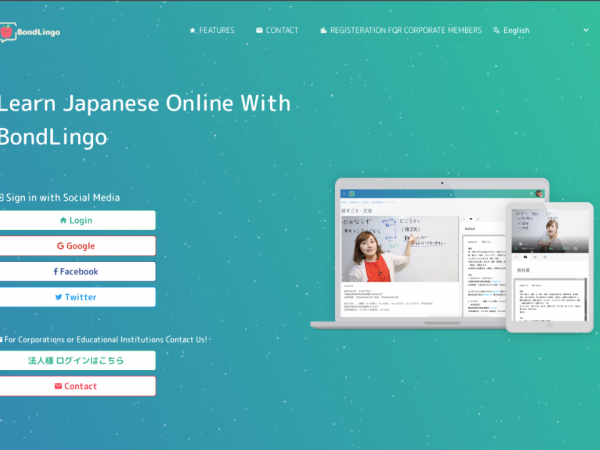Click the home icon on Login button
600x450 pixels.
(x=64, y=220)
